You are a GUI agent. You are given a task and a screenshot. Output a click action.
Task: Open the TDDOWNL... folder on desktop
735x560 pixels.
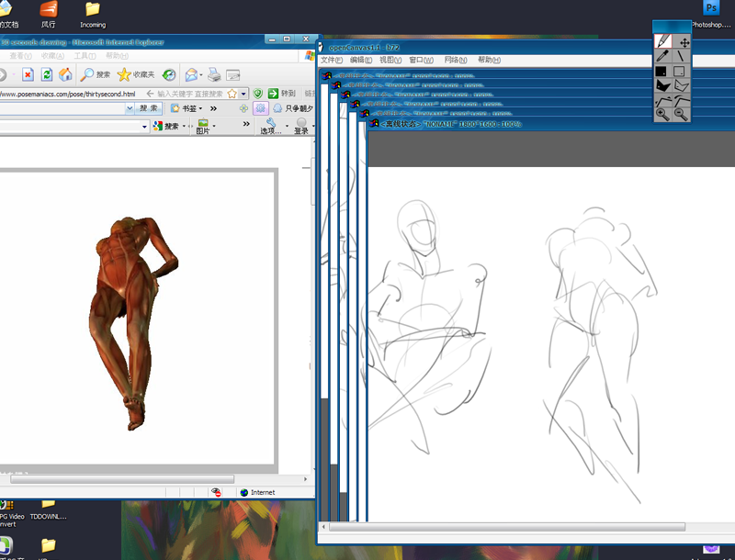point(49,510)
